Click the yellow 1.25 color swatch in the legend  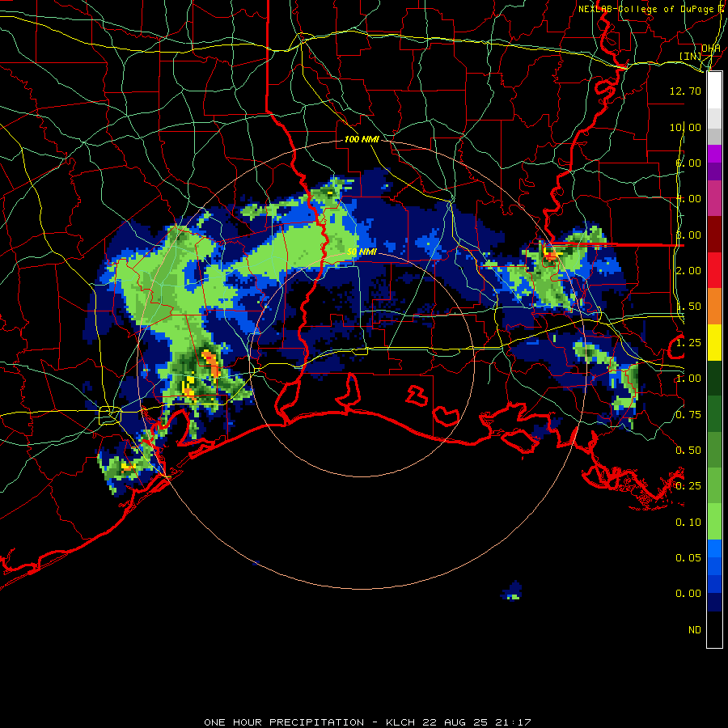(x=714, y=342)
